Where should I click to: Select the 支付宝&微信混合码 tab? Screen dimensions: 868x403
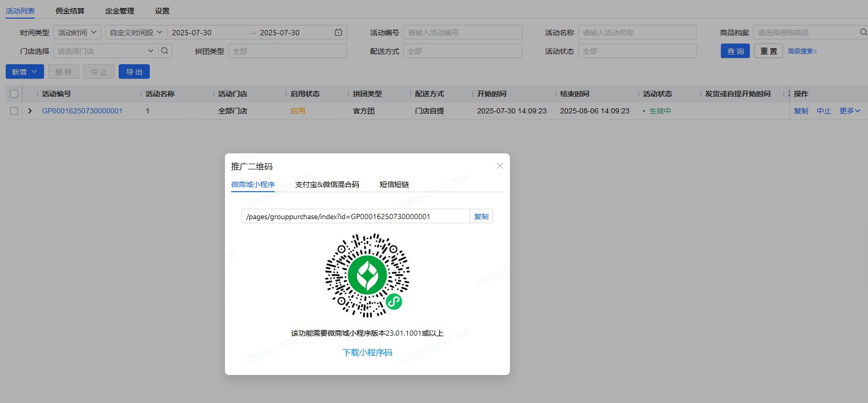327,184
